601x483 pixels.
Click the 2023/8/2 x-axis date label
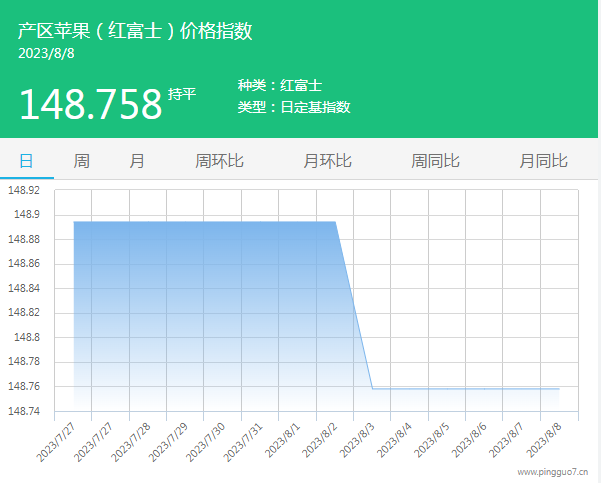point(321,441)
